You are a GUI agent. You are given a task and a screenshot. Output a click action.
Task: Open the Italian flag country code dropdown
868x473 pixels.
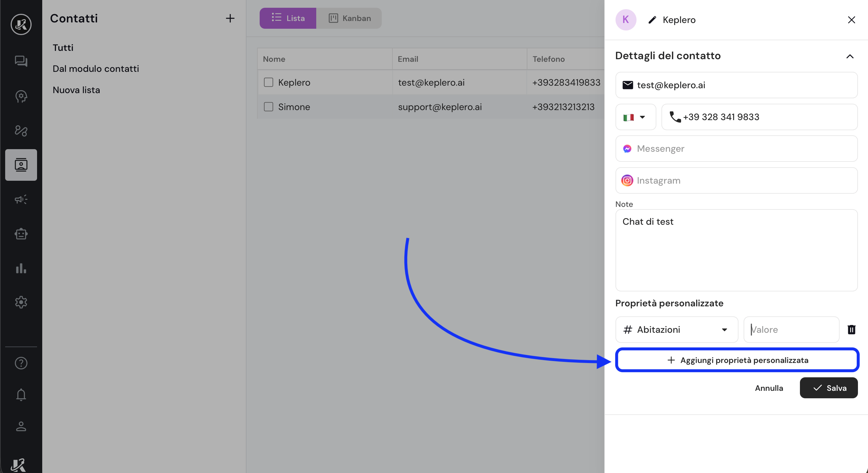tap(635, 117)
